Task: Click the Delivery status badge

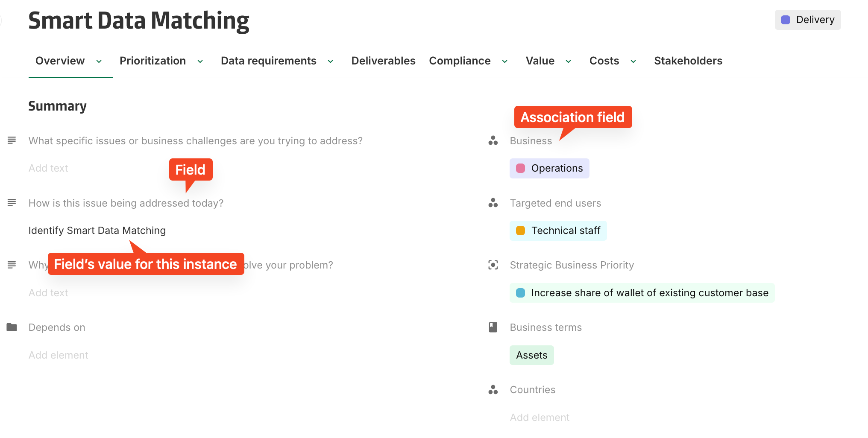Action: pyautogui.click(x=807, y=20)
